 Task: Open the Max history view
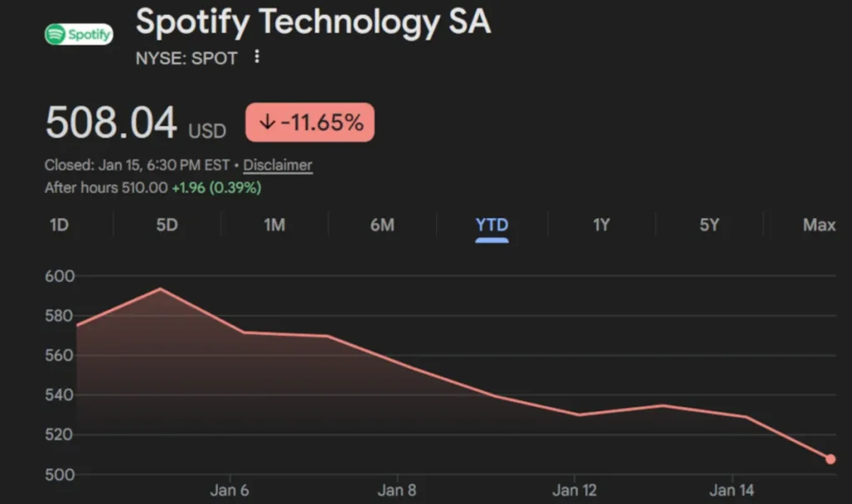pos(820,225)
